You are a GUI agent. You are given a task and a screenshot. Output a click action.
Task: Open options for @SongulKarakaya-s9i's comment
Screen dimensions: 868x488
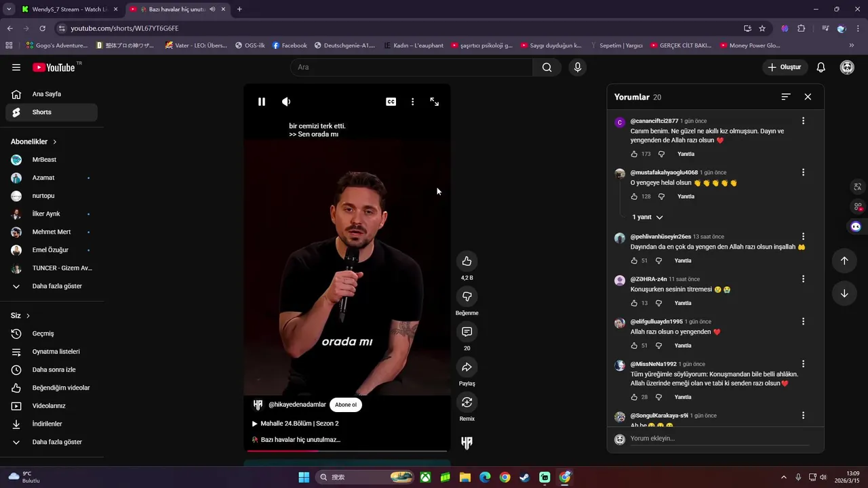coord(803,415)
